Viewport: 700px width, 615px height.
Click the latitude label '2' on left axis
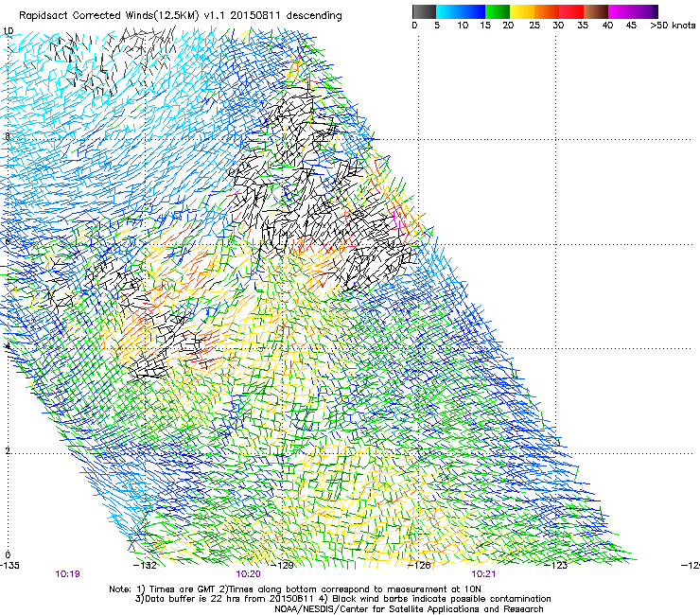pyautogui.click(x=8, y=450)
